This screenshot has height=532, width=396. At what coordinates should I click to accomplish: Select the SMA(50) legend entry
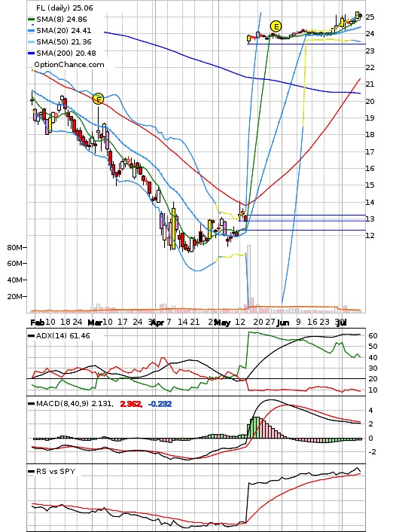[x=59, y=41]
